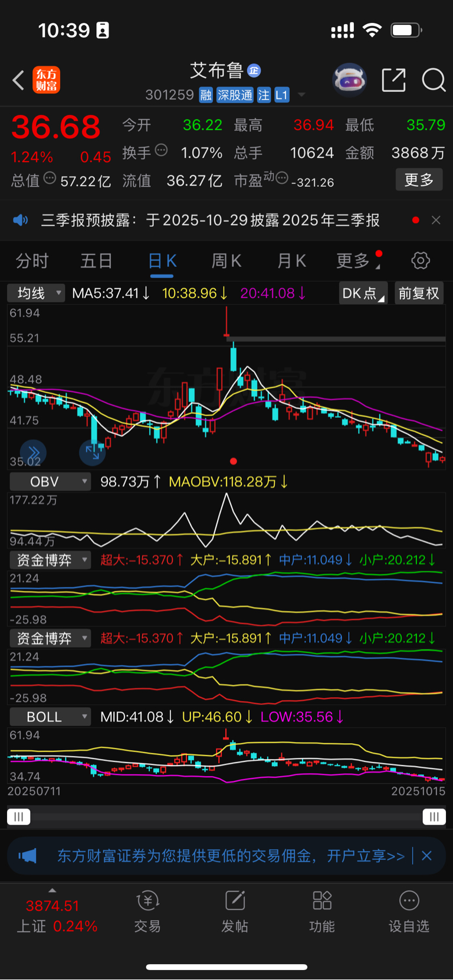This screenshot has height=980, width=453.
Task: Open the 更多 period dropdown
Action: tap(357, 260)
